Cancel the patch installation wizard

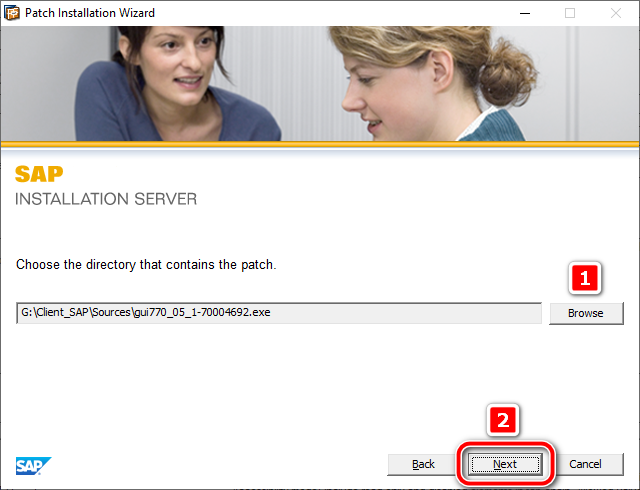pyautogui.click(x=585, y=464)
